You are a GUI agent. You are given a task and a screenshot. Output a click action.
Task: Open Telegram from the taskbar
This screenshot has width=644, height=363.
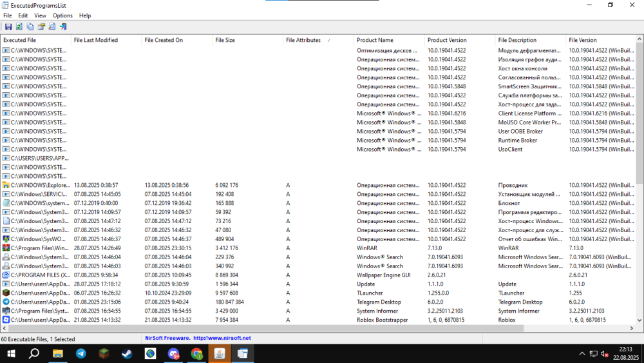81,353
